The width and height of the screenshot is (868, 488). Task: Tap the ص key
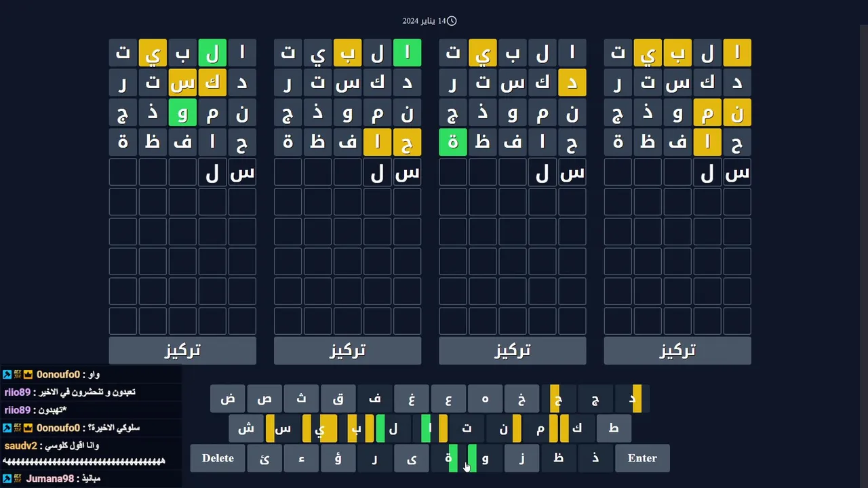pos(264,399)
